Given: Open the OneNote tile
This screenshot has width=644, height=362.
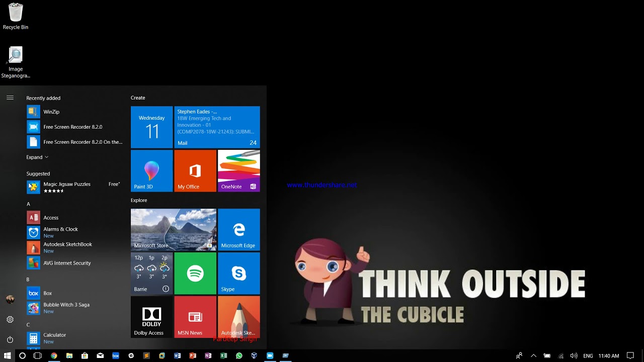Looking at the screenshot, I should [238, 171].
